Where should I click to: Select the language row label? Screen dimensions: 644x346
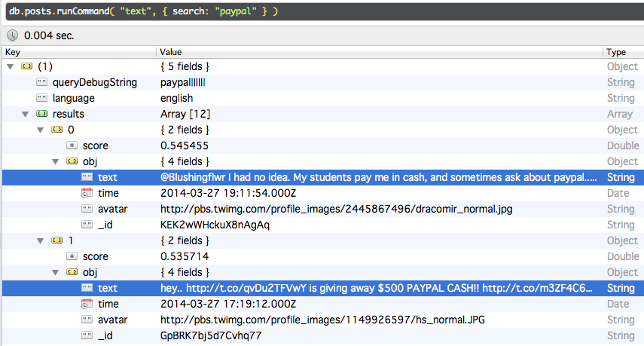pos(74,98)
